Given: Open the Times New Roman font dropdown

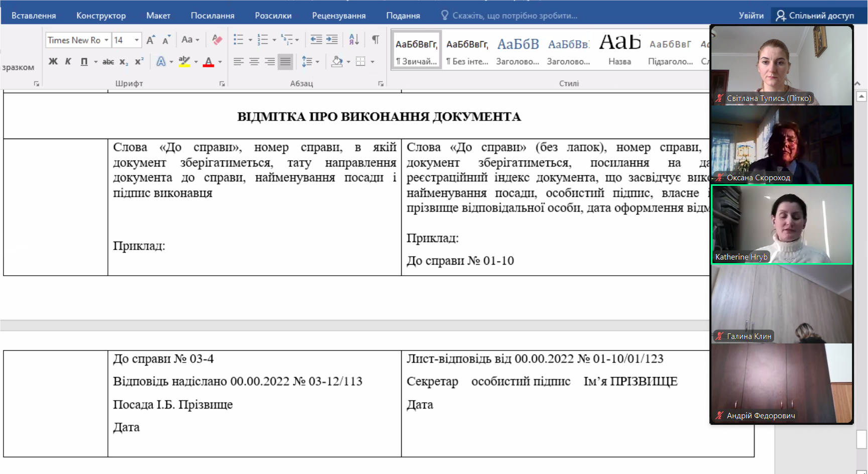Looking at the screenshot, I should coord(106,40).
